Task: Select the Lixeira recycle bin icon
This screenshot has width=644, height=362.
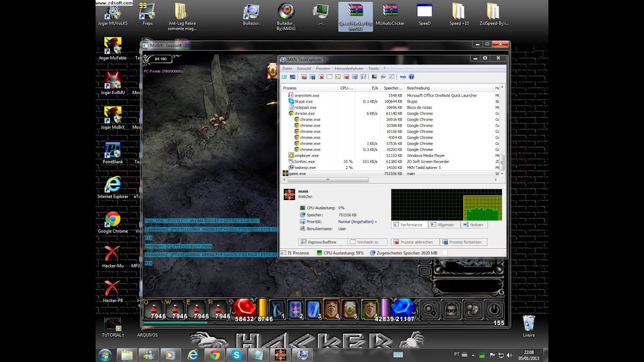Action: tap(528, 326)
